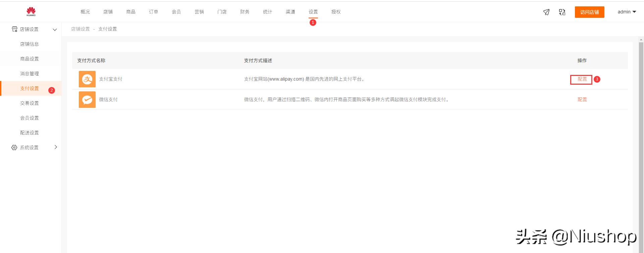The height and width of the screenshot is (253, 644).
Task: Open the 统计 top menu
Action: tap(268, 12)
